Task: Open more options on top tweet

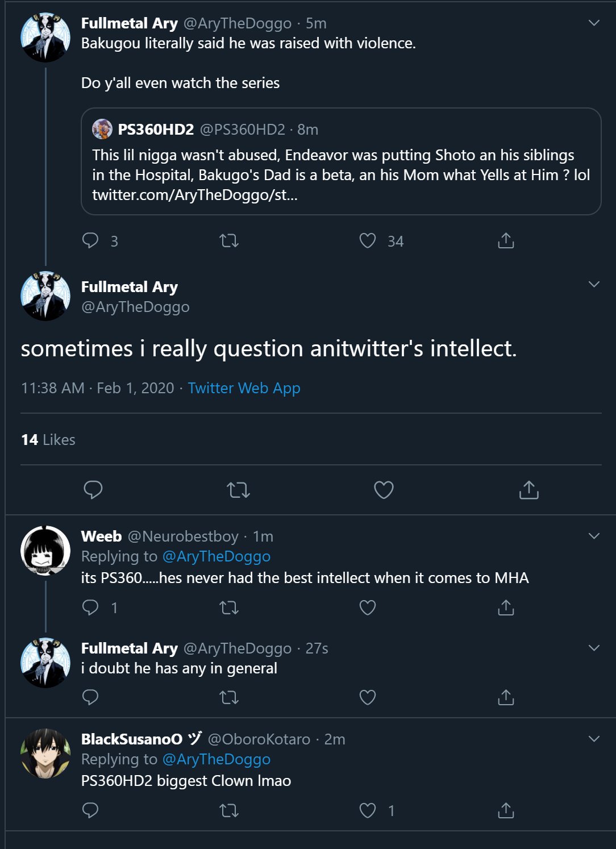Action: pyautogui.click(x=594, y=23)
